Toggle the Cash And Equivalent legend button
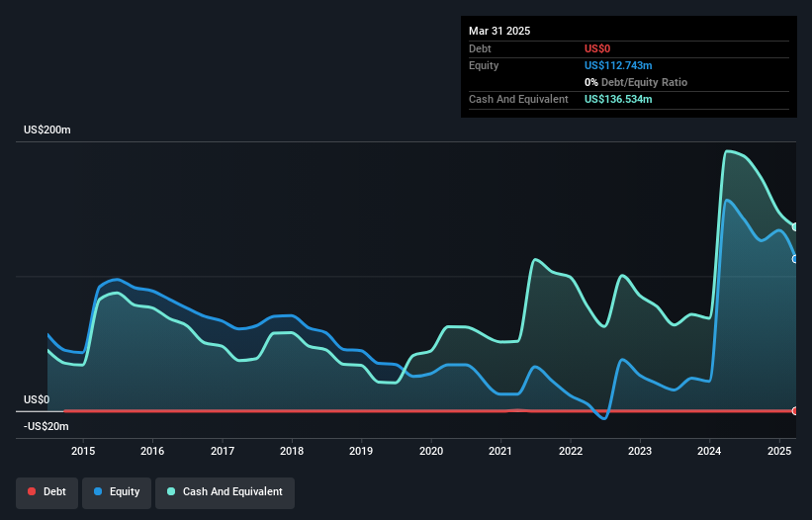The image size is (812, 520). tap(225, 492)
